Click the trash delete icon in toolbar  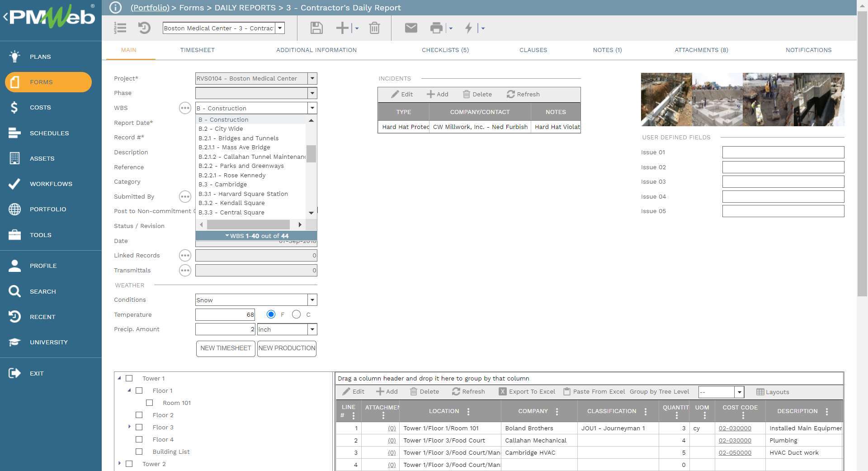point(374,28)
